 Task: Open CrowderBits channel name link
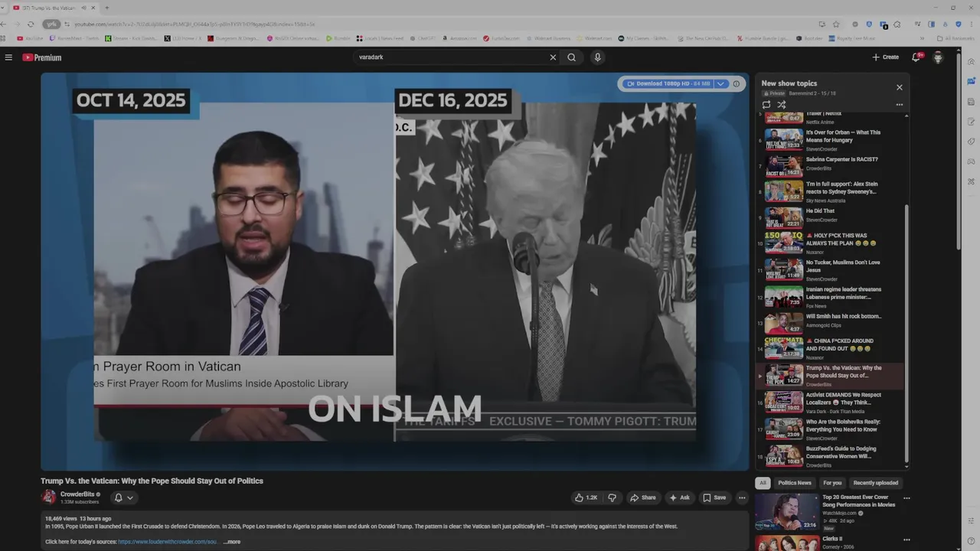[77, 494]
